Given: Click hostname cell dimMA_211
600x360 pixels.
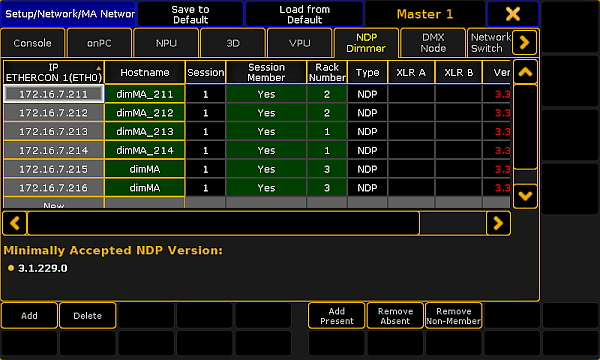Looking at the screenshot, I should pos(145,94).
